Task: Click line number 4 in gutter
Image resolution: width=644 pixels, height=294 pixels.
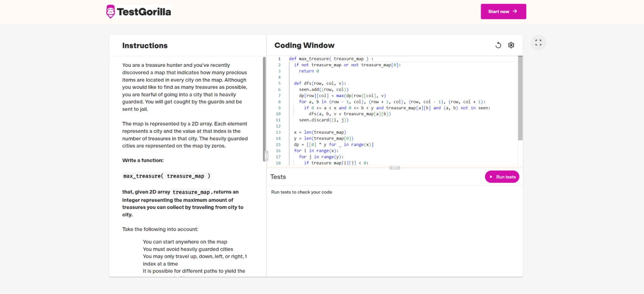Action: pos(279,77)
